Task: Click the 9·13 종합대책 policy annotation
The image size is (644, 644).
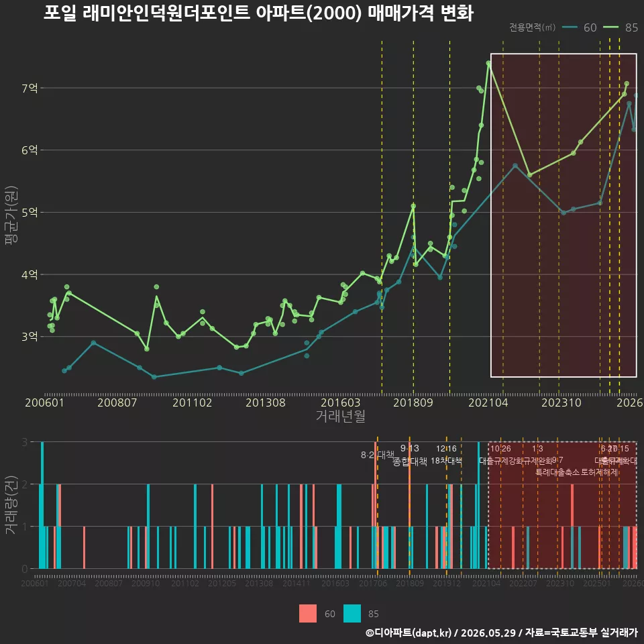Action: [409, 455]
